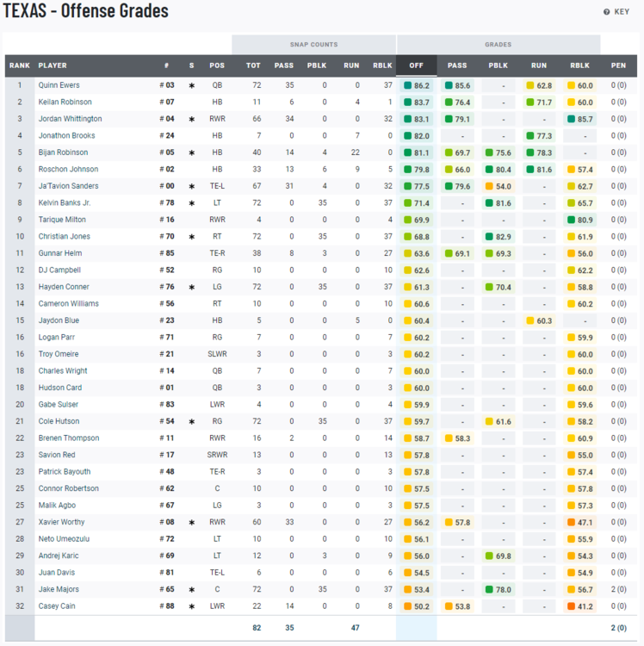The width and height of the screenshot is (644, 646).
Task: Click starter star in Bijan Robinson row
Action: point(192,152)
